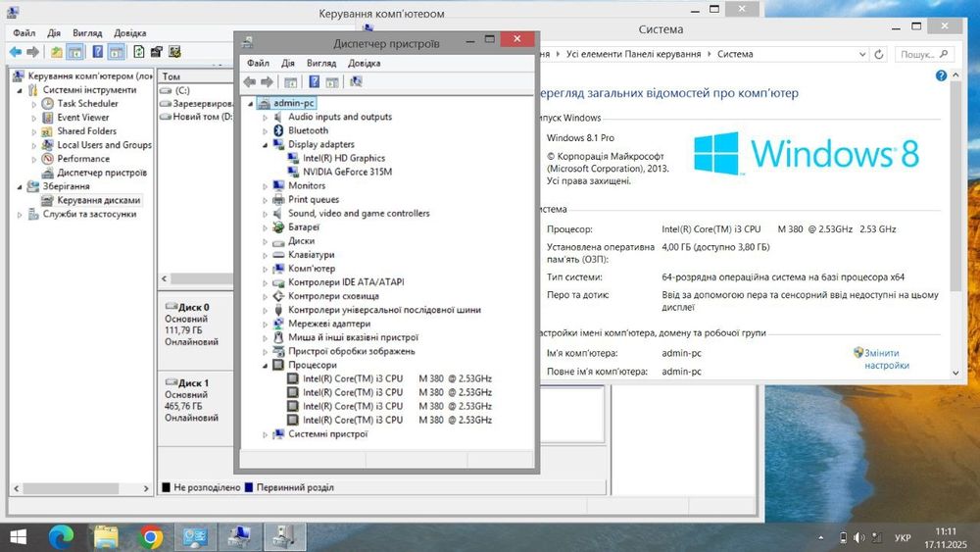Screen dimensions: 980x552
Task: Select Контролери IDE ATA/ATAPI category
Action: pos(346,282)
